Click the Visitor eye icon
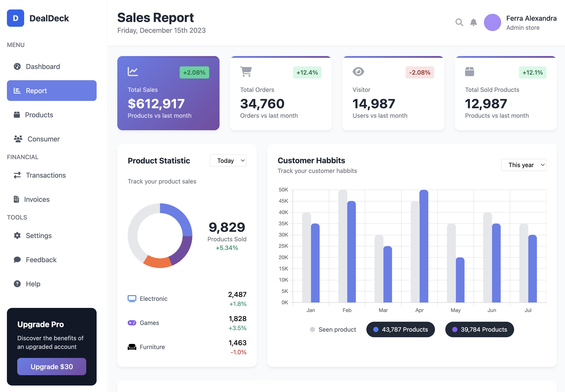 coord(358,72)
